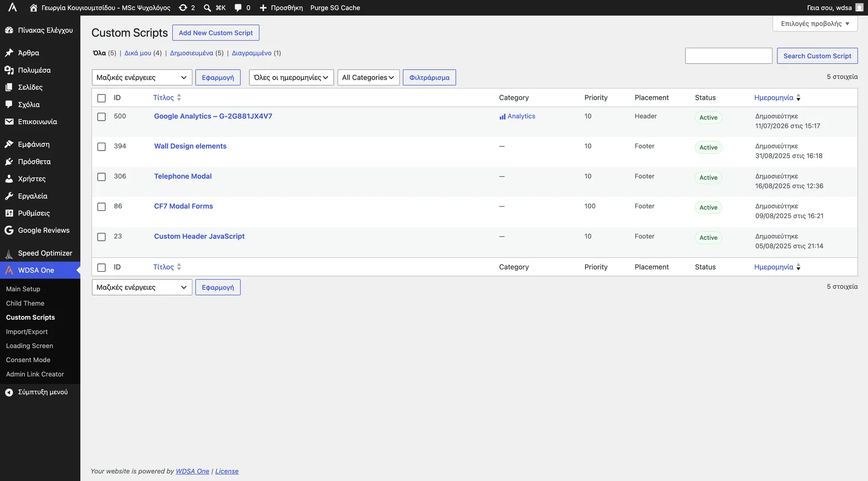Click the Φιλτράρισμα button
868x481 pixels.
coord(429,77)
